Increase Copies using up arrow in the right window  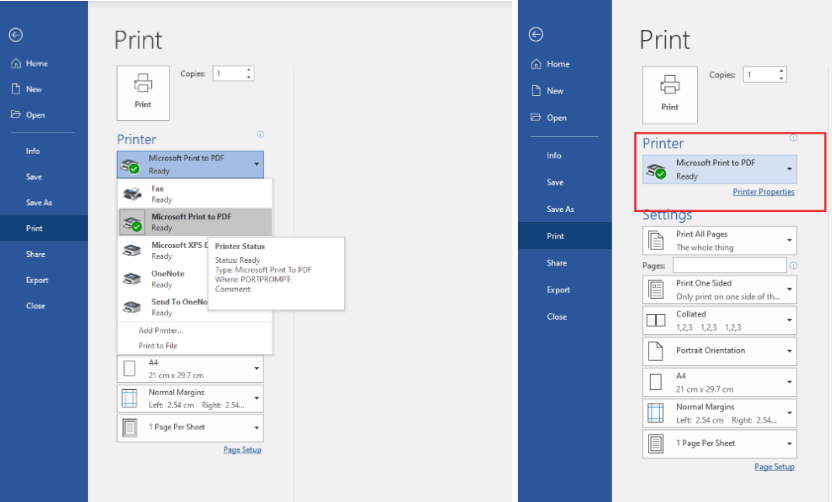click(780, 71)
